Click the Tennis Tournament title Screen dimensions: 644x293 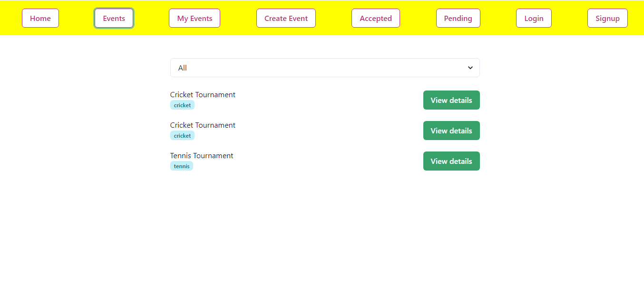pyautogui.click(x=202, y=155)
